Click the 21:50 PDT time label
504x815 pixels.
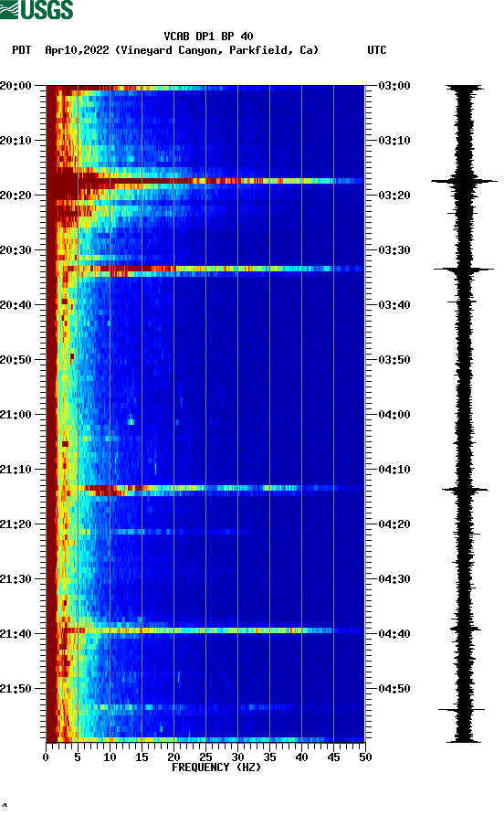(x=16, y=689)
